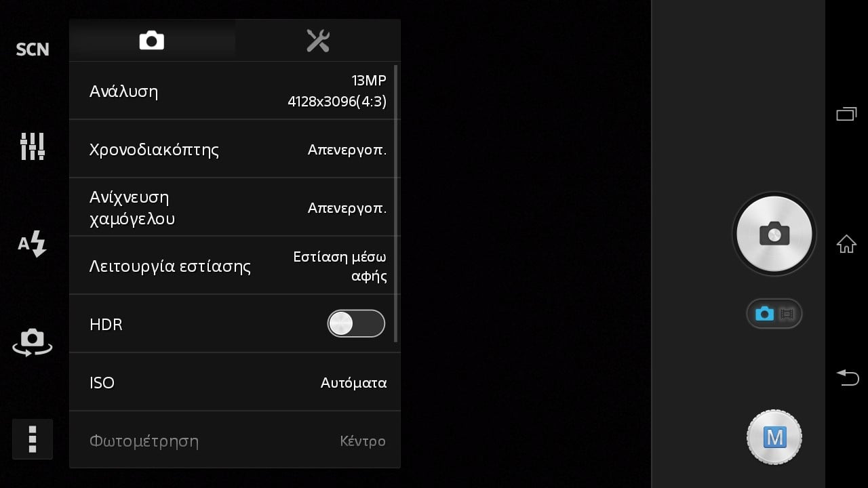Tap the Android home navigation icon

[x=846, y=244]
